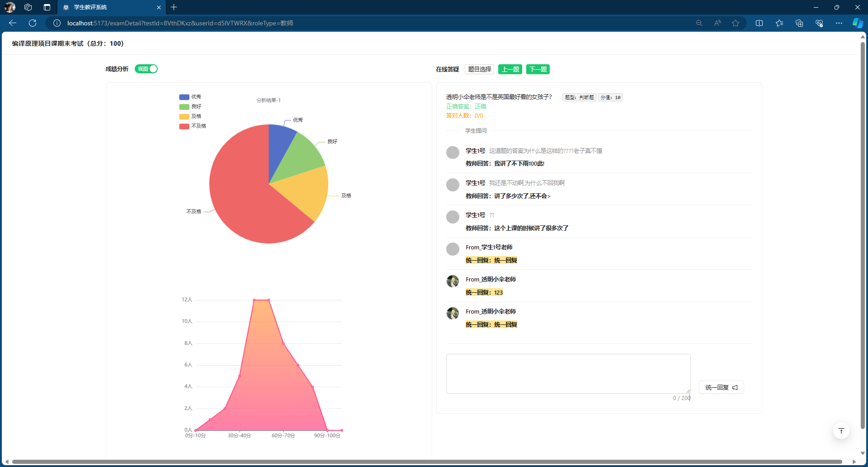This screenshot has width=868, height=467.
Task: Click the 60分-70分 axis label
Action: pyautogui.click(x=283, y=435)
